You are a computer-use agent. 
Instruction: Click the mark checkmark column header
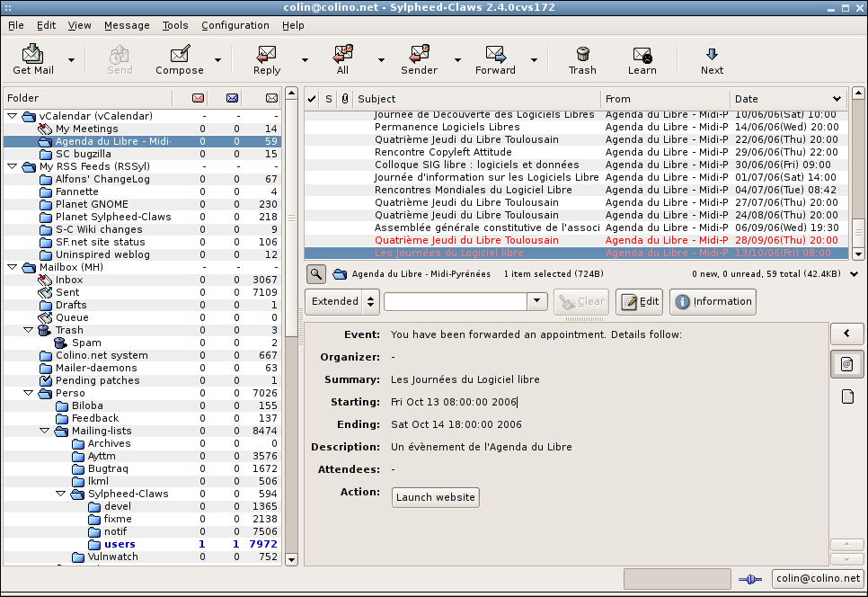point(312,99)
